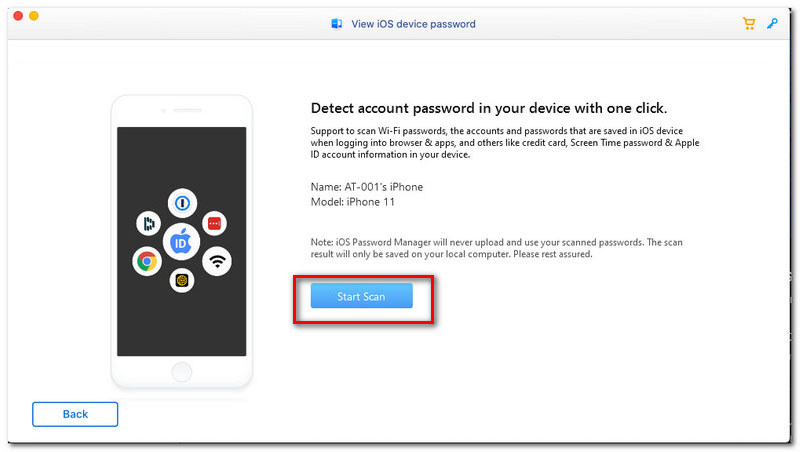Click the iOS Password Manager note text
Image resolution: width=800 pixels, height=452 pixels.
coord(497,248)
